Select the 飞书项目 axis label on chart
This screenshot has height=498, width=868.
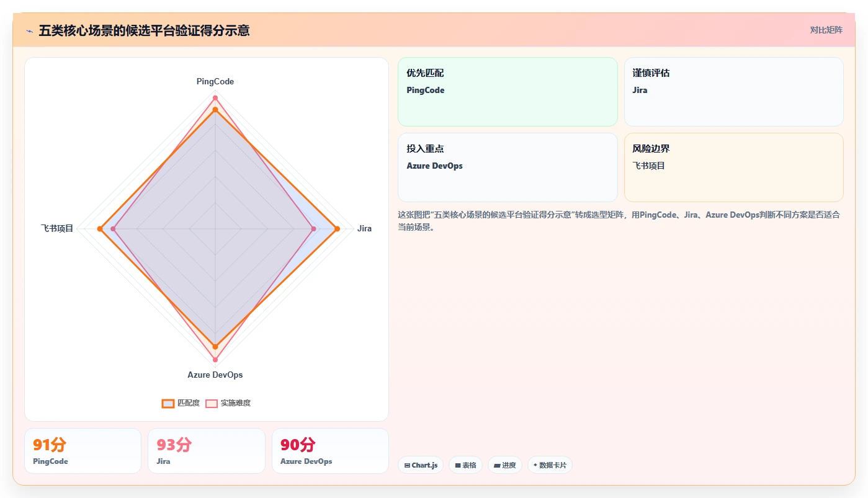click(x=57, y=229)
